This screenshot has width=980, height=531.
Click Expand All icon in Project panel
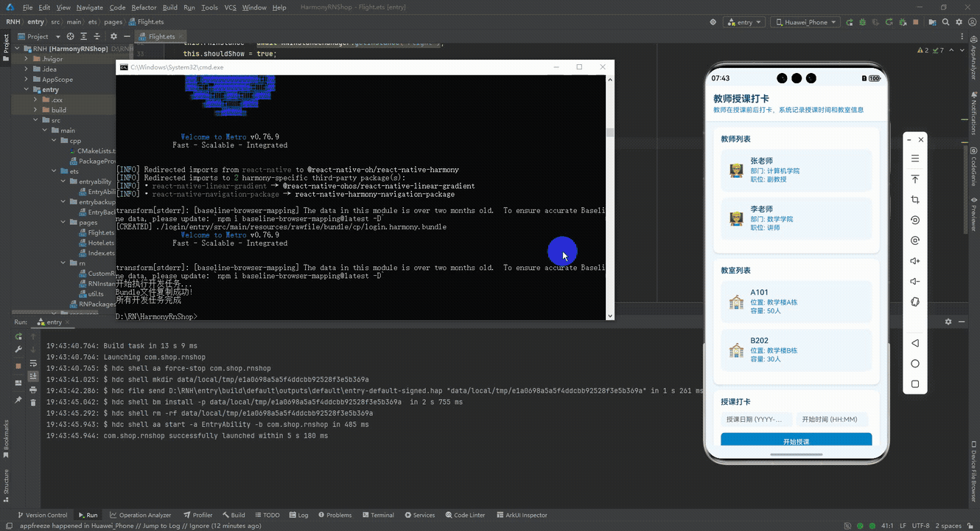coord(85,36)
